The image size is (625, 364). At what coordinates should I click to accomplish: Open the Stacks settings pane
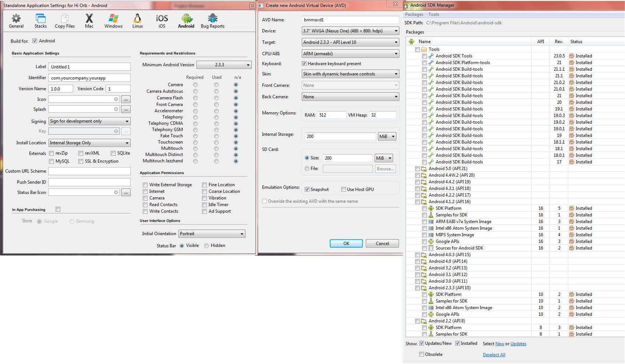(40, 21)
